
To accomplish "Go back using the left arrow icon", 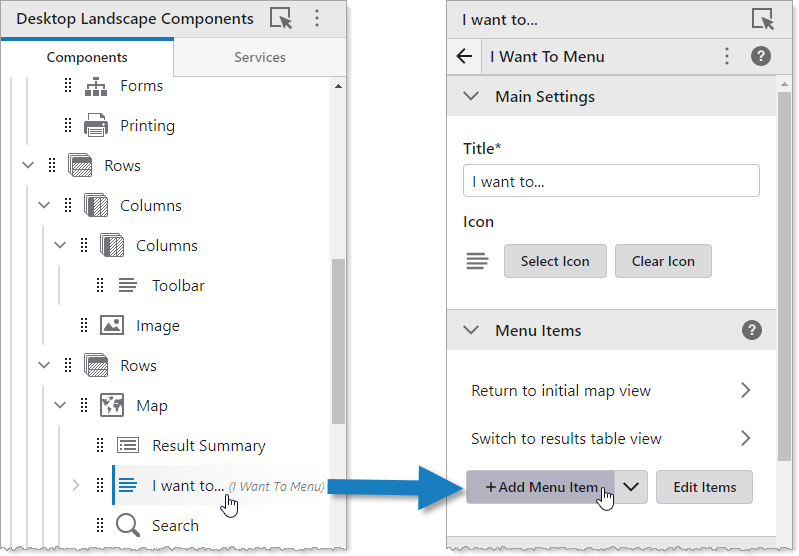I will 464,56.
